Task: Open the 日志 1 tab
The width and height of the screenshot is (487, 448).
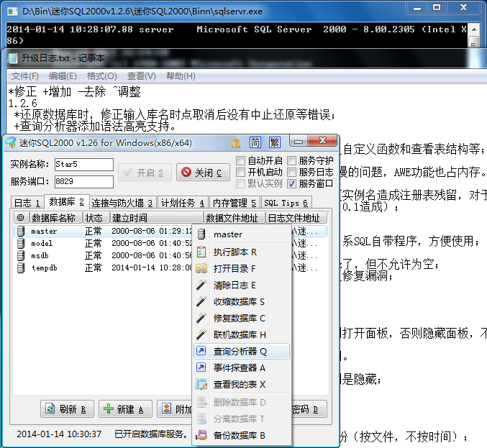Action: click(x=27, y=203)
